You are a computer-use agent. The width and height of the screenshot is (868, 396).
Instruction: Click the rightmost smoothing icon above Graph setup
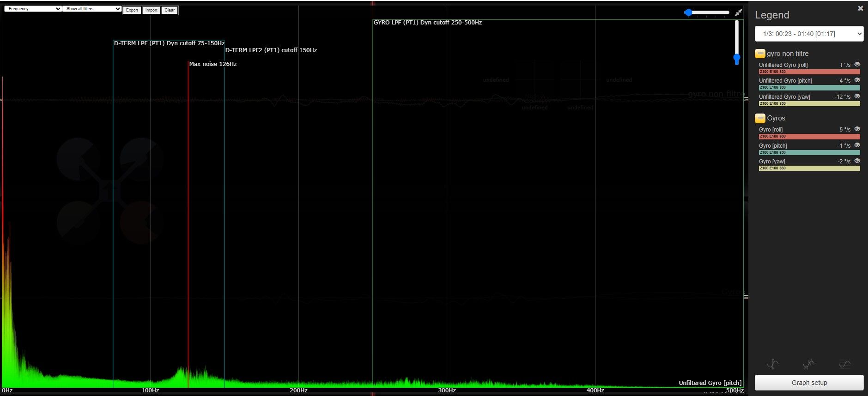click(x=844, y=364)
